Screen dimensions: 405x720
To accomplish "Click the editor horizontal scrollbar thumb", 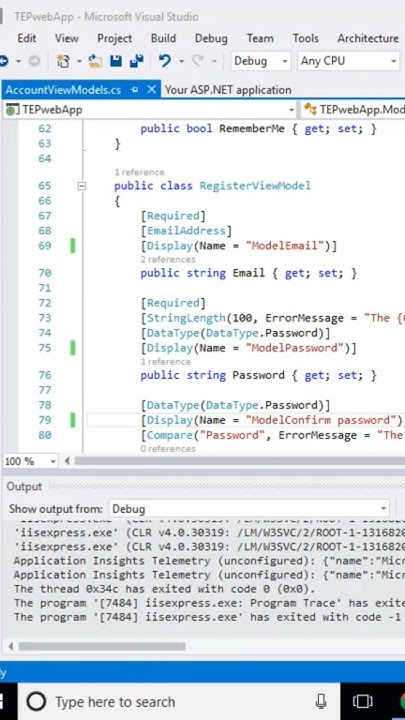I will [x=239, y=461].
